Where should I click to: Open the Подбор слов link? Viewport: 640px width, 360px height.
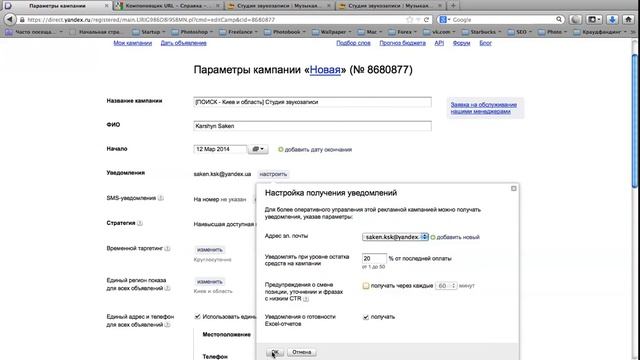point(353,43)
